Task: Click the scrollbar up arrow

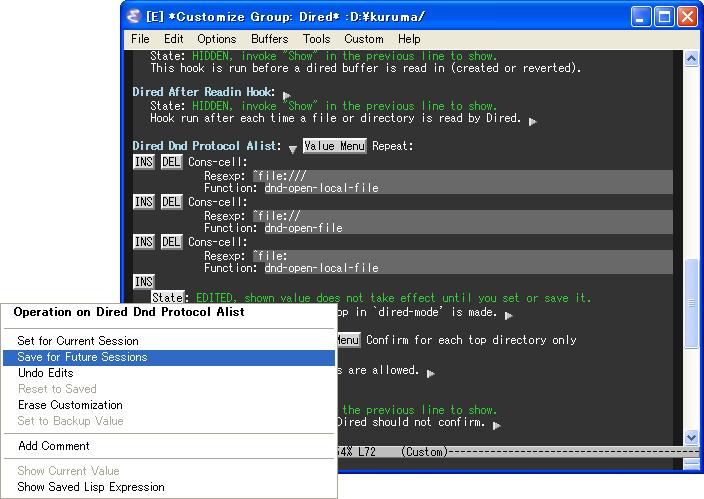Action: coord(690,56)
